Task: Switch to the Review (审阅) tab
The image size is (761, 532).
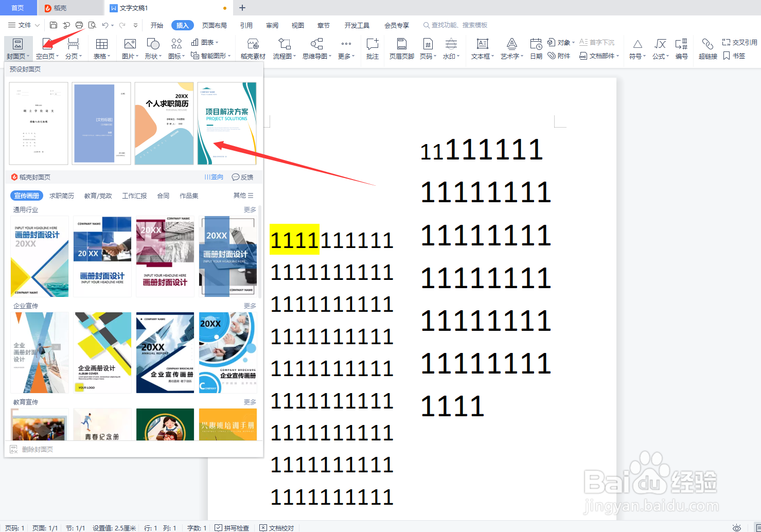Action: (272, 25)
